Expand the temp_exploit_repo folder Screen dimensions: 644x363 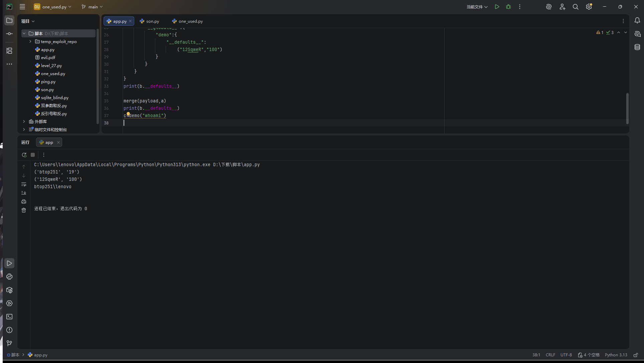click(30, 41)
